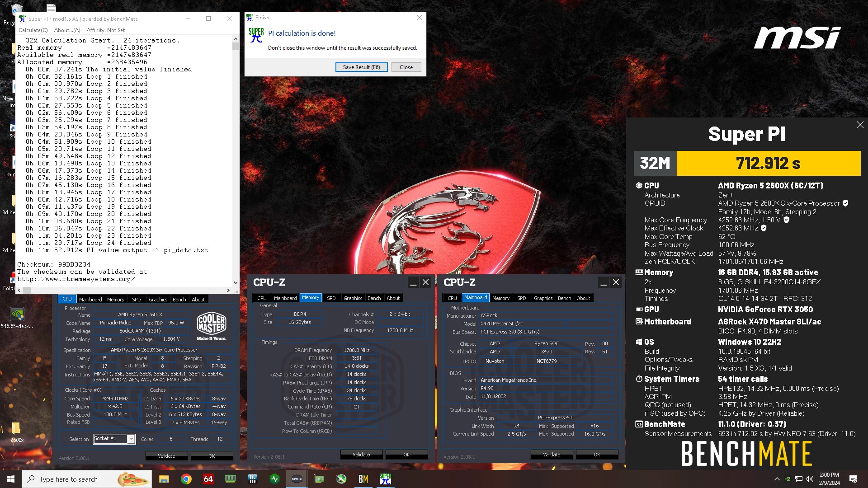Open File Explorer from the taskbar
868x488 pixels.
(x=164, y=479)
